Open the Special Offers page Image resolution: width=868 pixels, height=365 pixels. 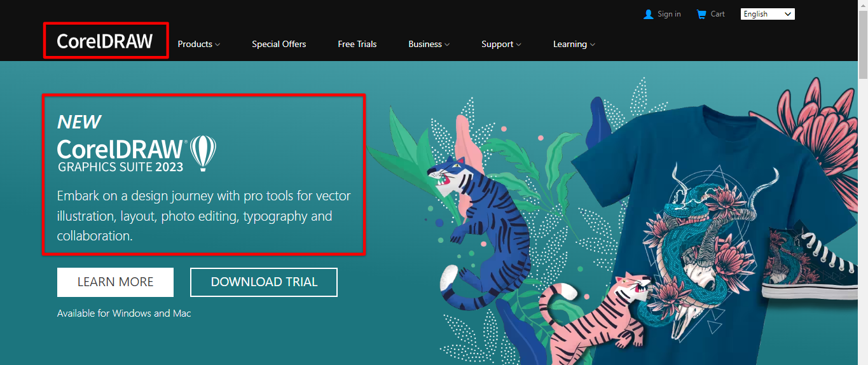click(x=279, y=44)
